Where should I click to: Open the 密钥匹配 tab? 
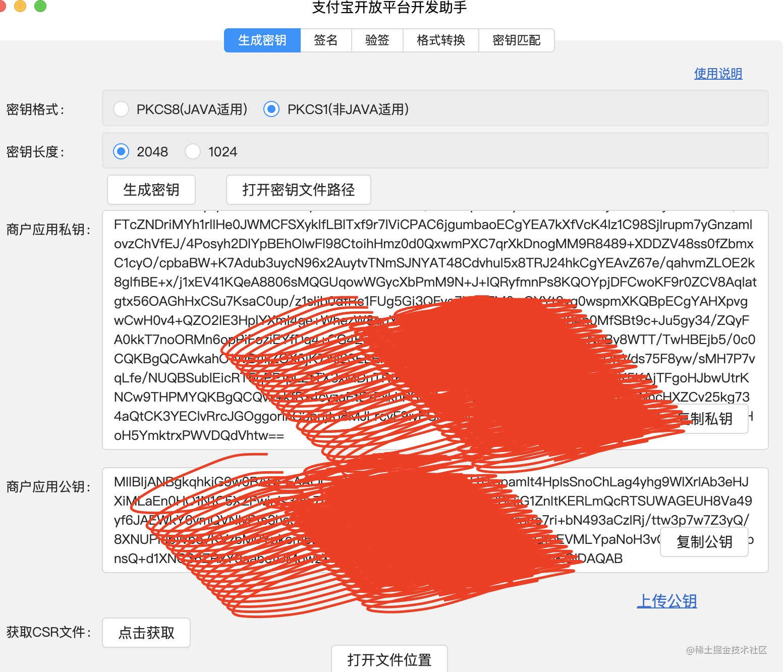point(516,40)
